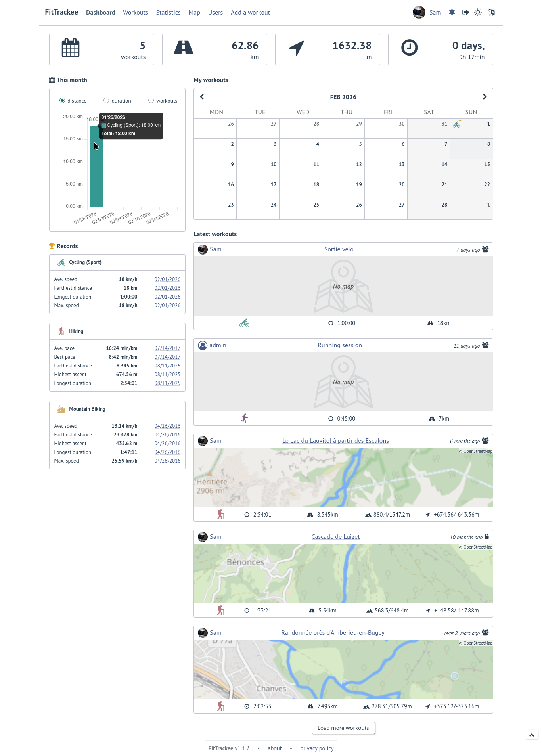This screenshot has height=756, width=542.
Task: Click the trophy icon beside Records
Action: 52,246
